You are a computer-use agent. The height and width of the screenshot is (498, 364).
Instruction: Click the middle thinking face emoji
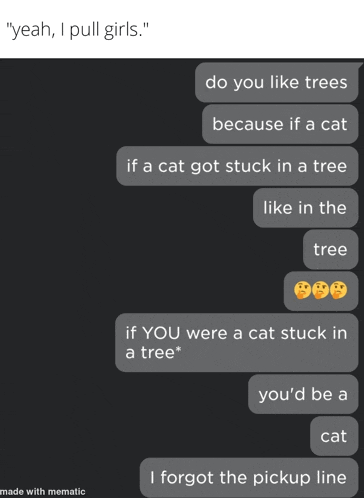coord(321,290)
